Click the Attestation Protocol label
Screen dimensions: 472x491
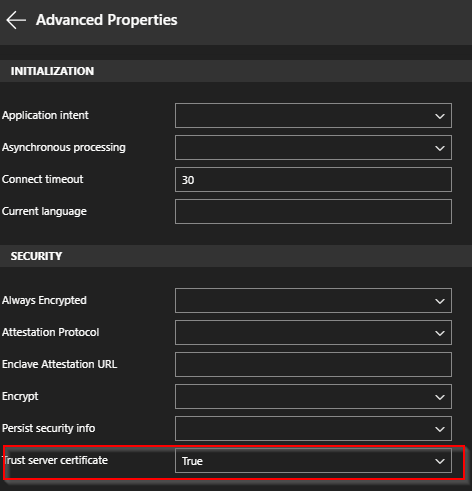pyautogui.click(x=51, y=332)
